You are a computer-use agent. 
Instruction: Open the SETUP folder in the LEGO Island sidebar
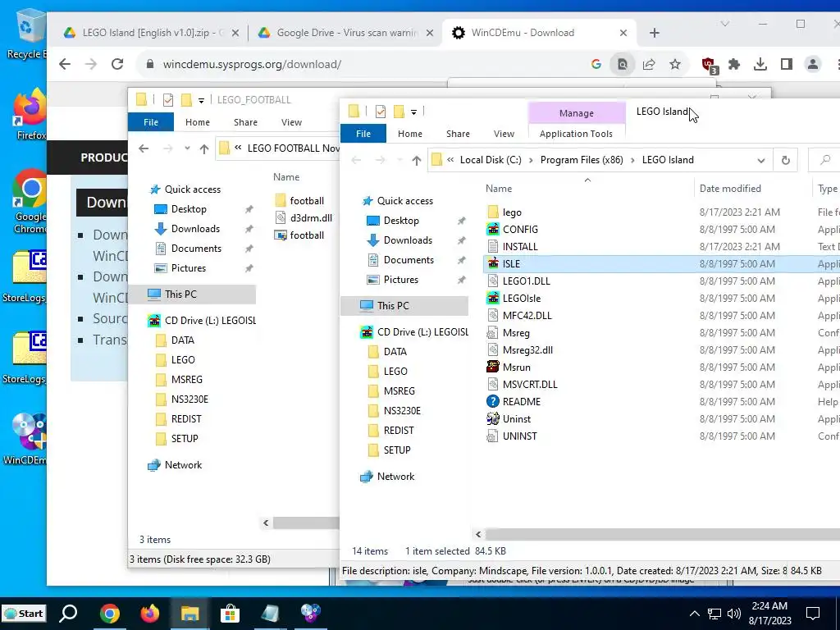coord(397,450)
